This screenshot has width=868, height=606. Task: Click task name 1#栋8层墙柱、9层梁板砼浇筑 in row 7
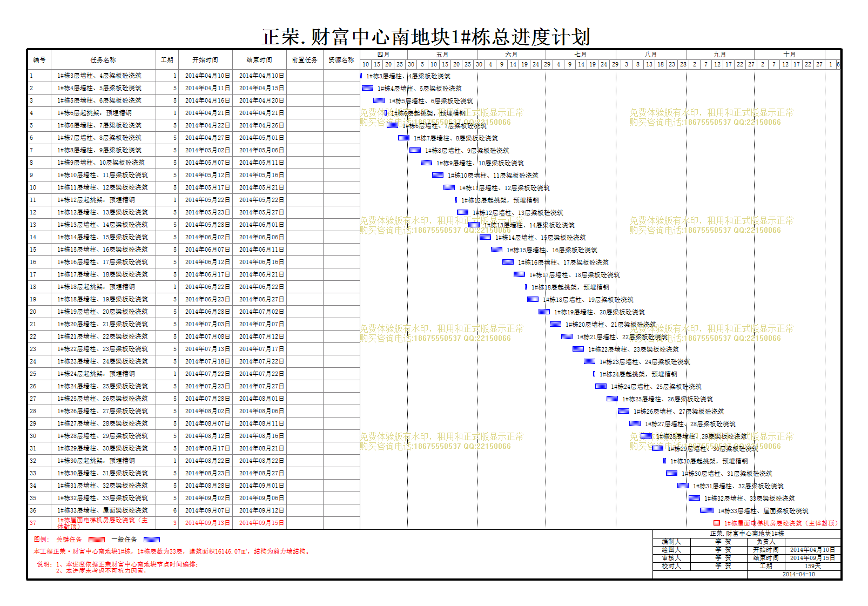(99, 150)
